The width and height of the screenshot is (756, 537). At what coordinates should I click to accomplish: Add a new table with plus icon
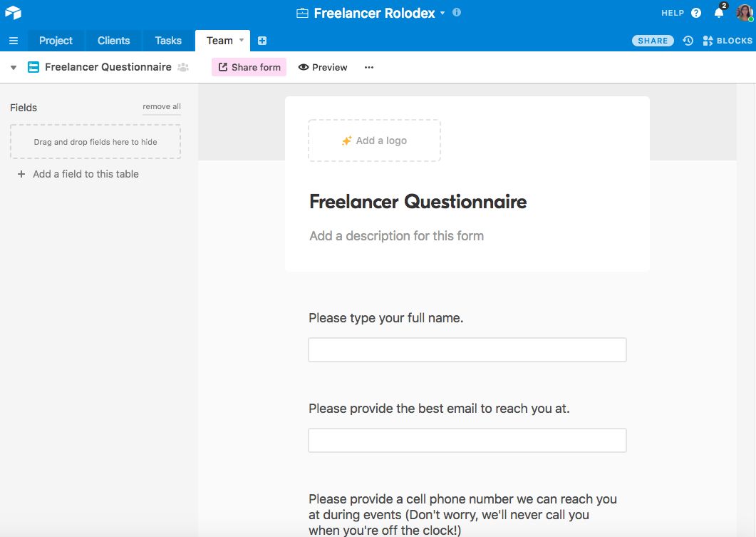262,41
